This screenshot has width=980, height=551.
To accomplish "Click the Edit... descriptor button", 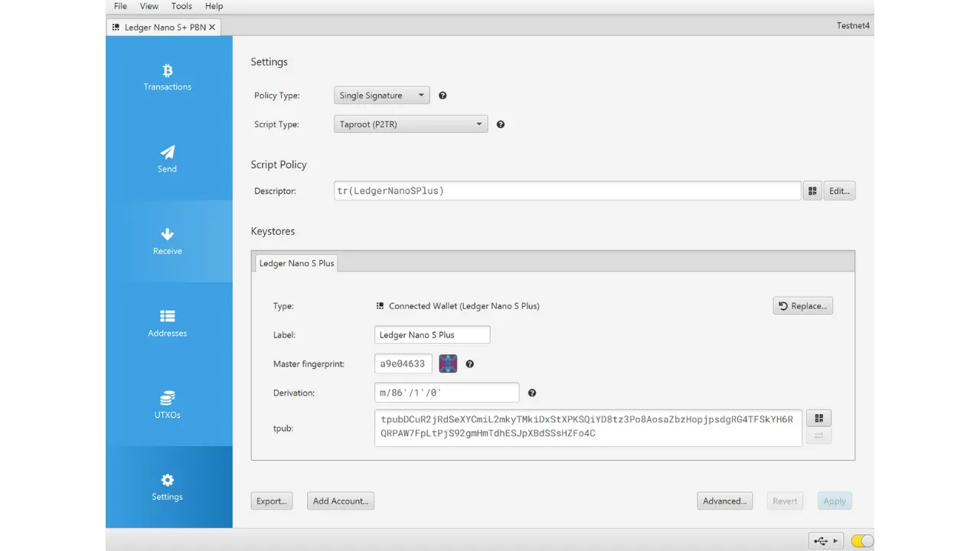I will (x=840, y=191).
